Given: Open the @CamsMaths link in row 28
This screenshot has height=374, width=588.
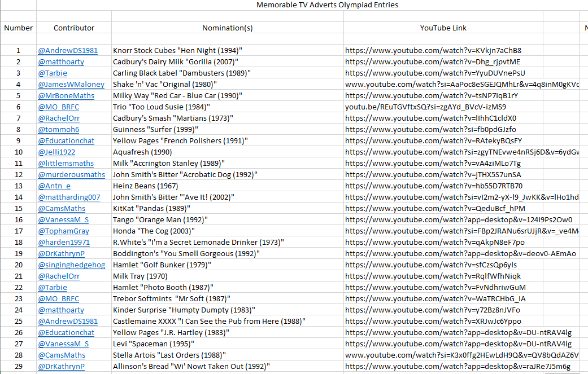Looking at the screenshot, I should pos(62,355).
